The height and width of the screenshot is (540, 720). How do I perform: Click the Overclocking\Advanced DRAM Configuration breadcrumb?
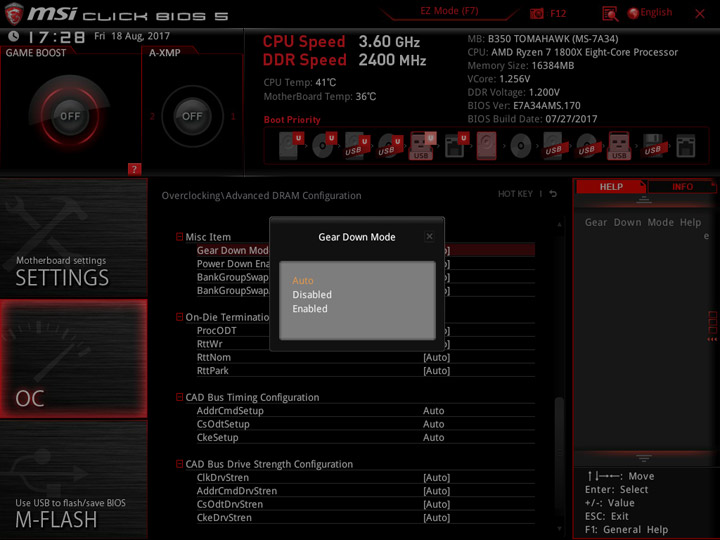[261, 195]
